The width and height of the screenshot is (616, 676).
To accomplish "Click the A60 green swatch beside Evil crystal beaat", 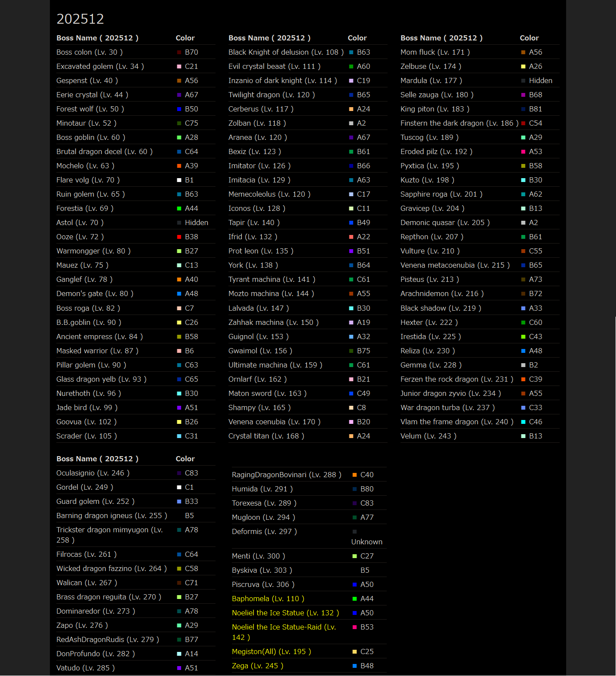I will point(351,67).
